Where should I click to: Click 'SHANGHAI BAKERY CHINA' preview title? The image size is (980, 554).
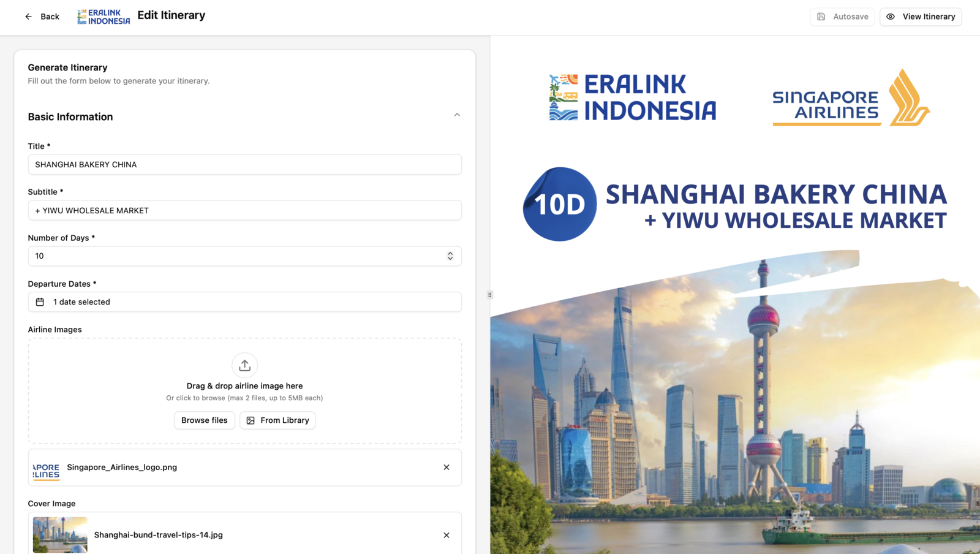pyautogui.click(x=776, y=194)
